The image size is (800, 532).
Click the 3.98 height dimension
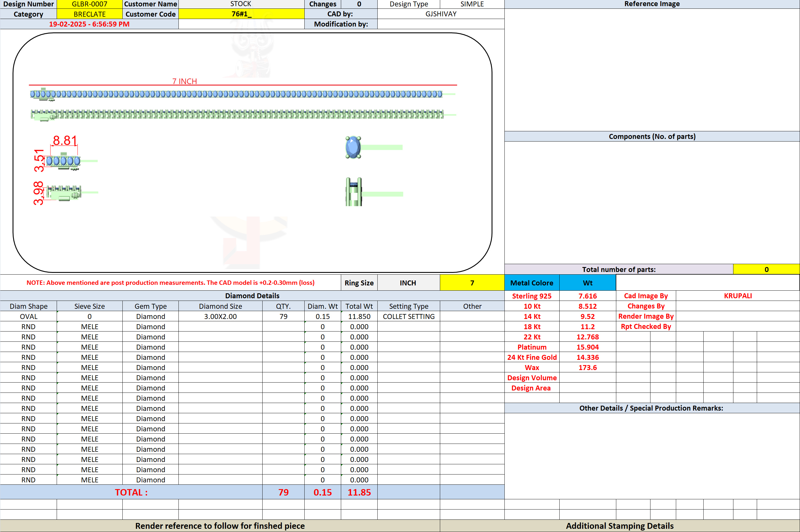(x=38, y=193)
